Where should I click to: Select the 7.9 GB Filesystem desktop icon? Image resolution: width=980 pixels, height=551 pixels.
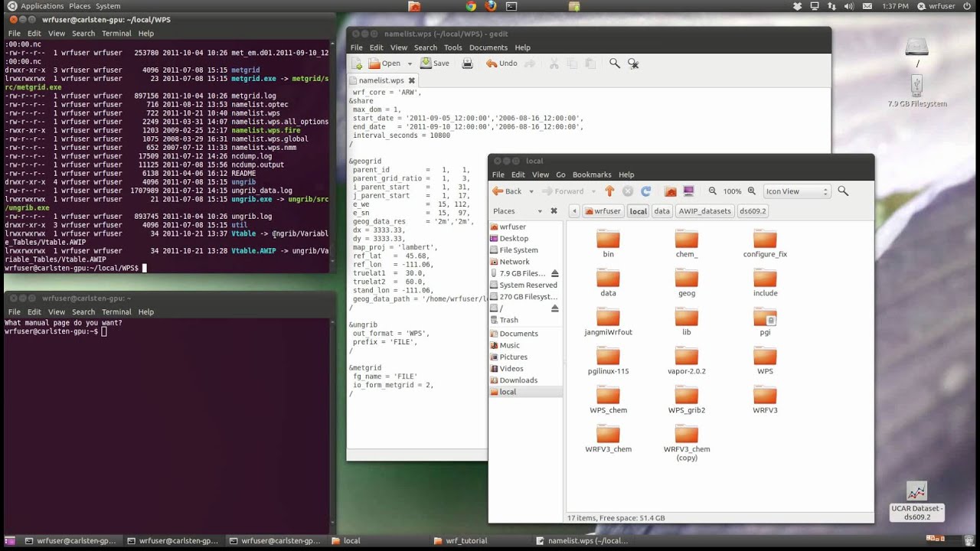coord(917,91)
